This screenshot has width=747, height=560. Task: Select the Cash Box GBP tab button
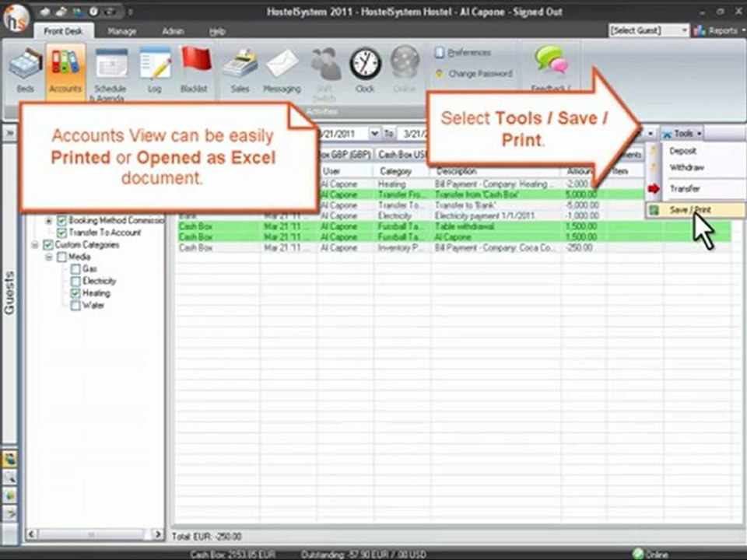click(x=345, y=154)
